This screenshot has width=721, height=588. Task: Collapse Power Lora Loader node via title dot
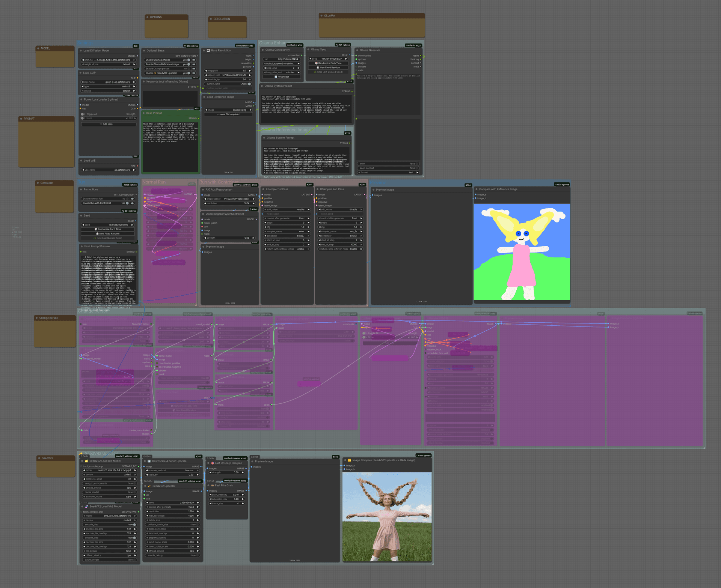pos(81,99)
